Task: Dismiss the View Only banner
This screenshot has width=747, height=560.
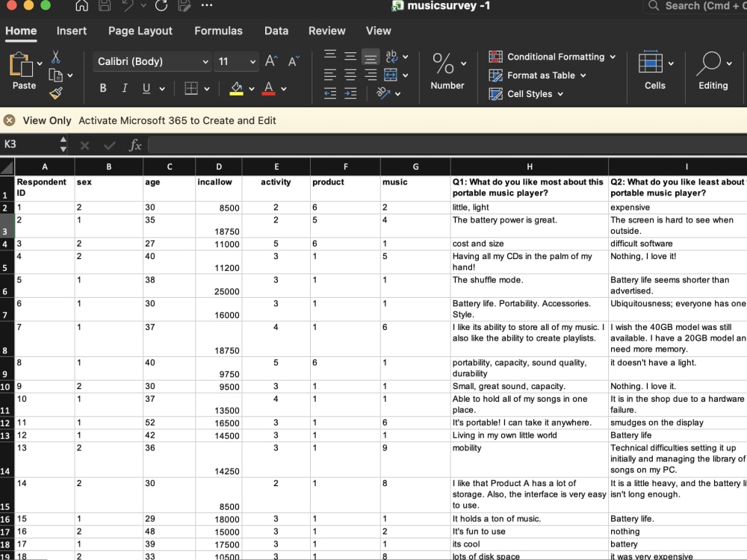Action: [x=9, y=120]
